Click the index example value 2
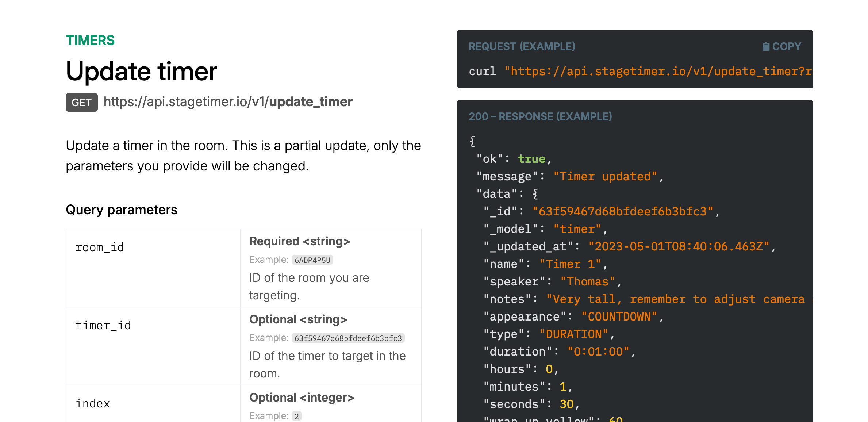The image size is (868, 422). [297, 416]
